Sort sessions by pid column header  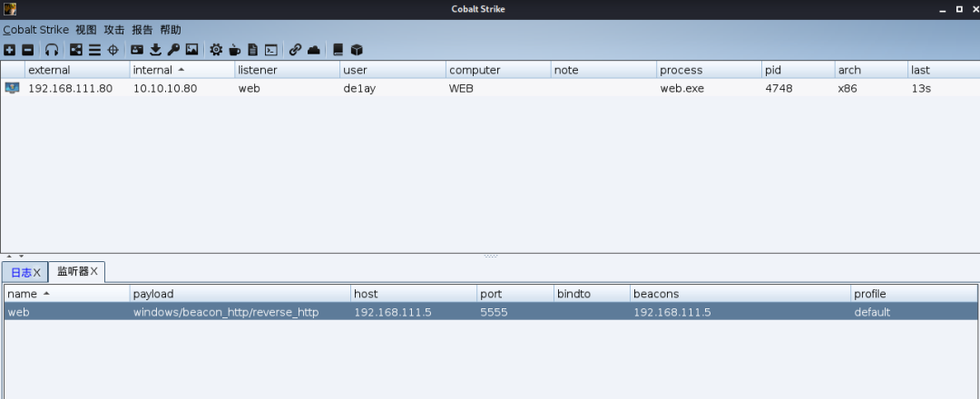(x=799, y=70)
